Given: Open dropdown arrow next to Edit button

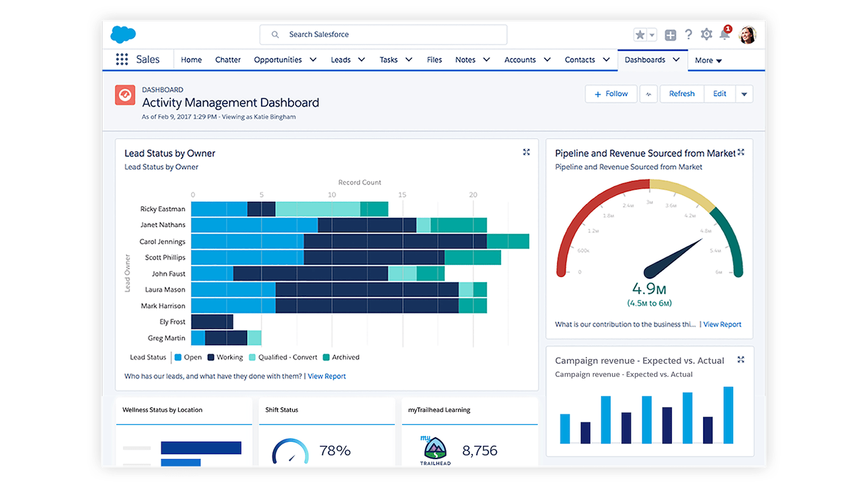Looking at the screenshot, I should (x=744, y=94).
